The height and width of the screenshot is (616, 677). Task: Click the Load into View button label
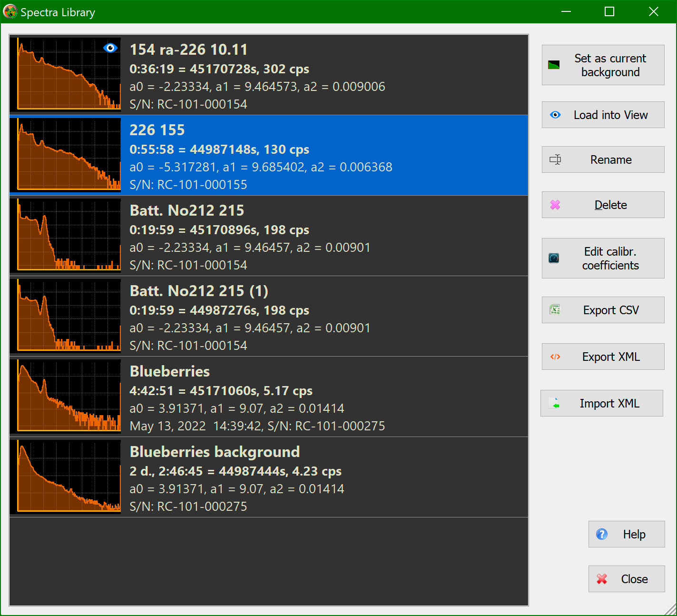click(x=611, y=115)
